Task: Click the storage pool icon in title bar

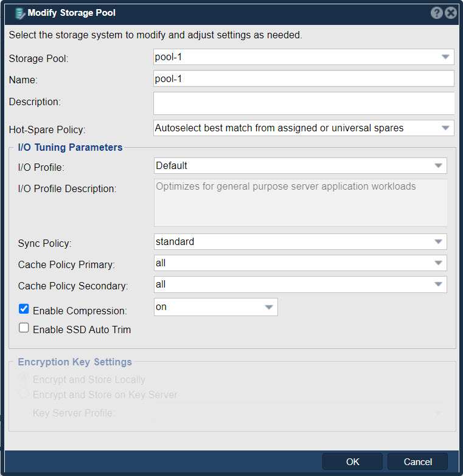Action: tap(19, 13)
